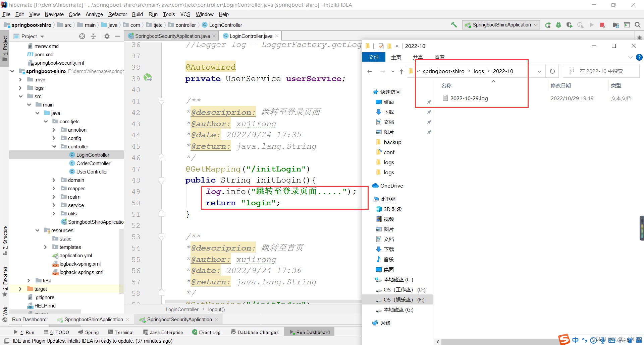644x345 pixels.
Task: Refresh the 2022-10 Explorer folder
Action: [x=552, y=71]
